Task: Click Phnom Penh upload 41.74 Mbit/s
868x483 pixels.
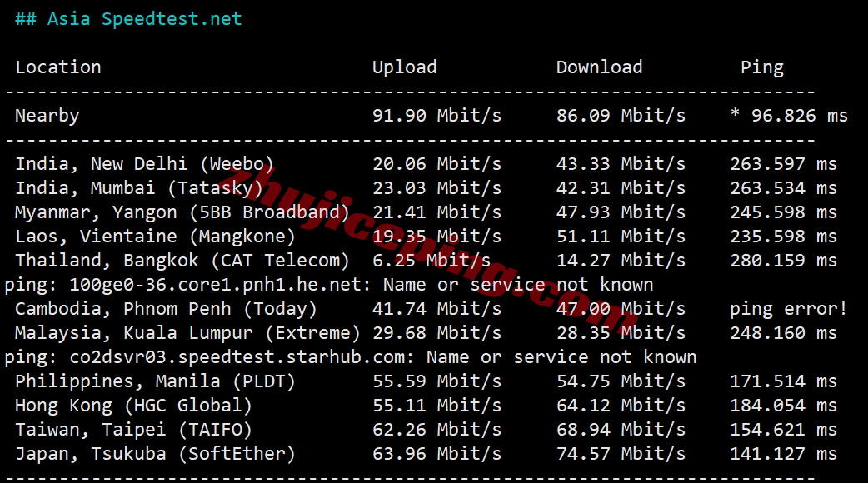Action: (436, 309)
